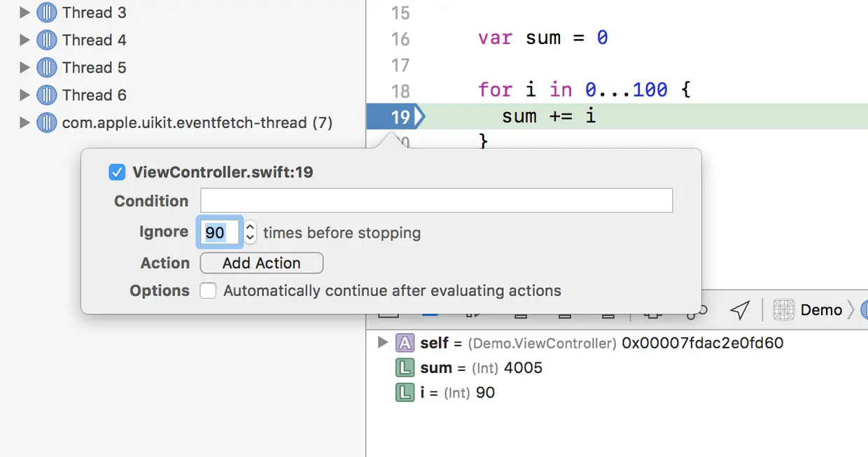Click the self argument variable icon
This screenshot has width=868, height=457.
tap(405, 343)
